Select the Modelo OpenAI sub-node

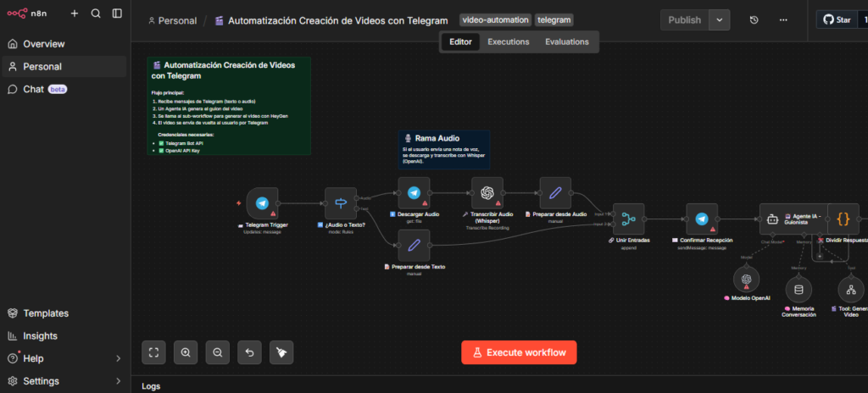click(x=746, y=279)
